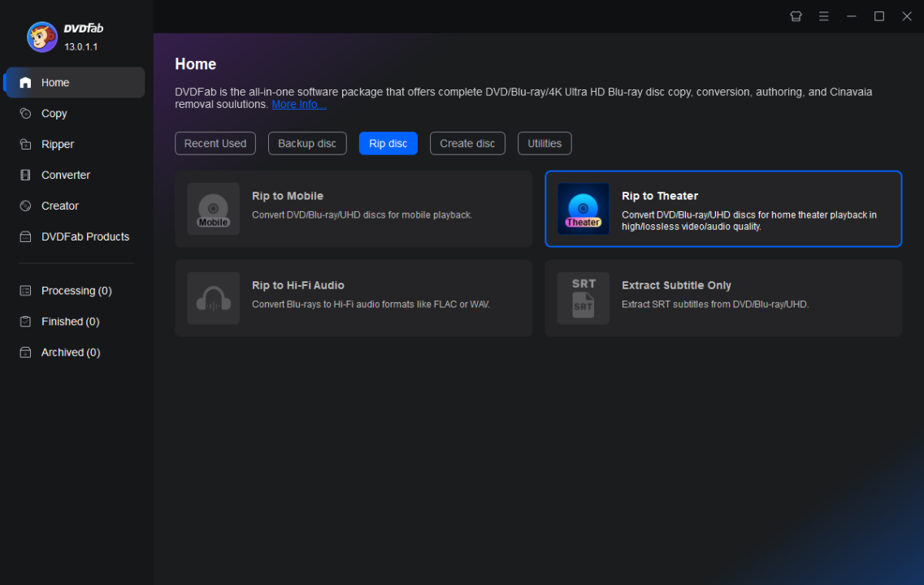The height and width of the screenshot is (585, 924).
Task: Click the Processing list icon
Action: click(x=25, y=290)
